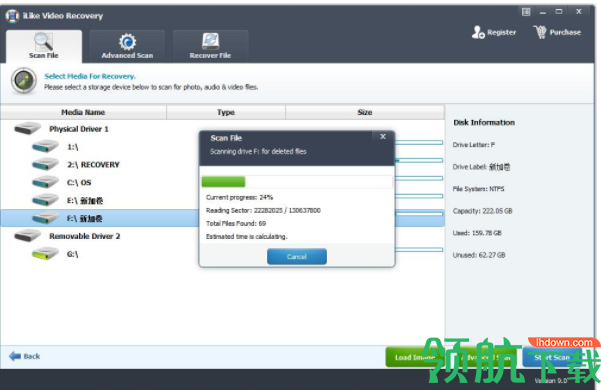
Task: Click the C:\ OS drive icon
Action: (x=45, y=182)
